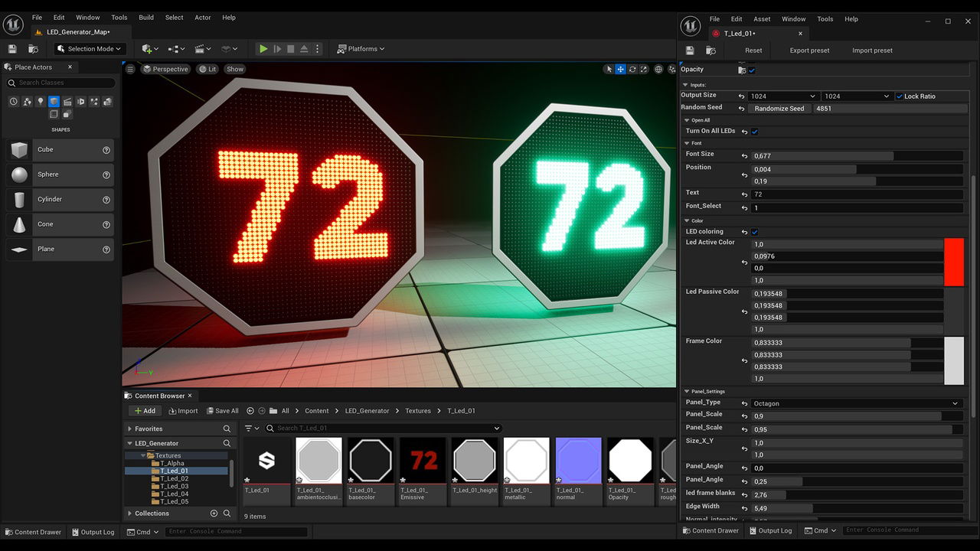Open the Selection Mode dropdown
980x551 pixels.
[x=89, y=49]
